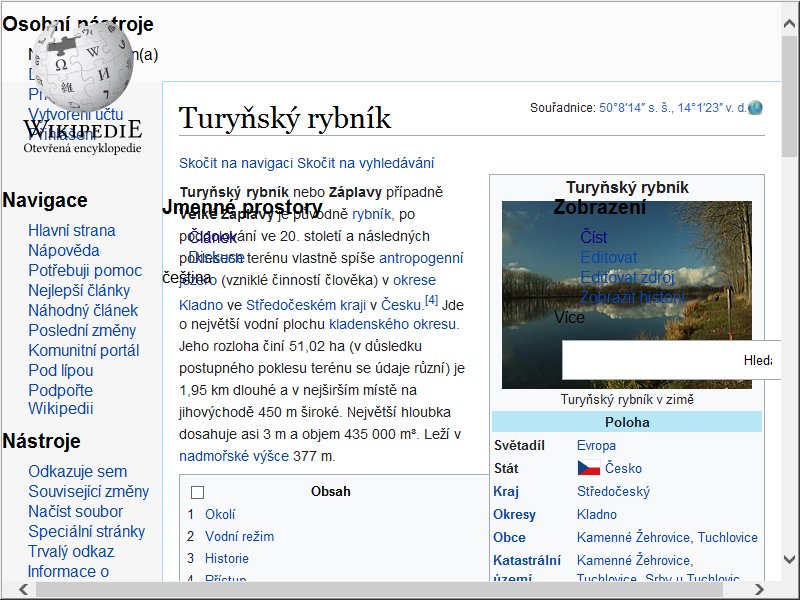800x600 pixels.
Task: Open the Okresy label link in infobox
Action: [514, 514]
